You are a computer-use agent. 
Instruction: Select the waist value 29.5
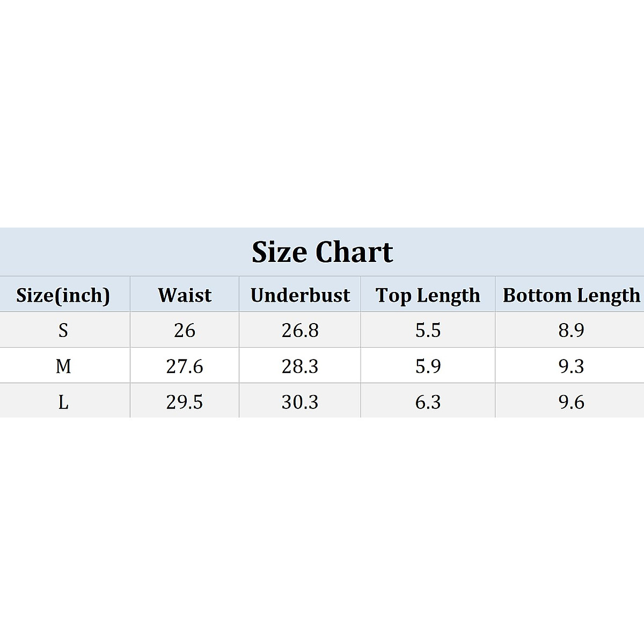point(185,402)
